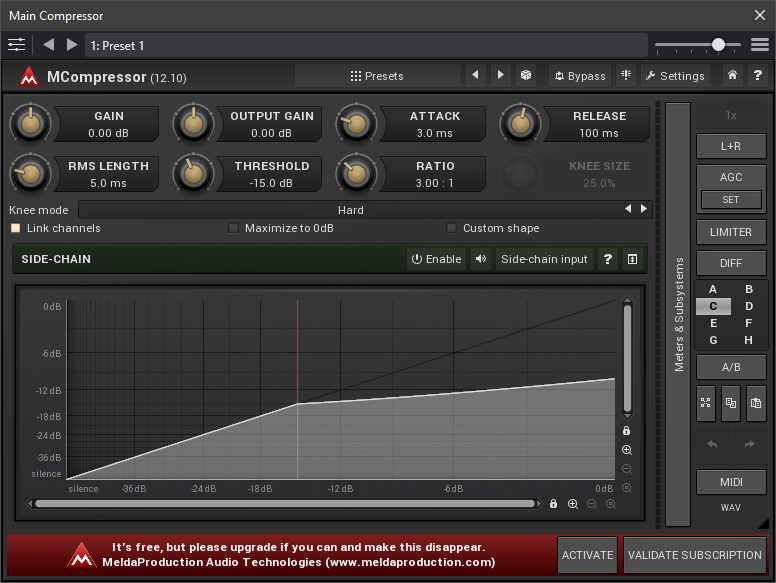Open the host preset field 1: Preset 1
Screen dimensions: 776x583
[x=366, y=46]
